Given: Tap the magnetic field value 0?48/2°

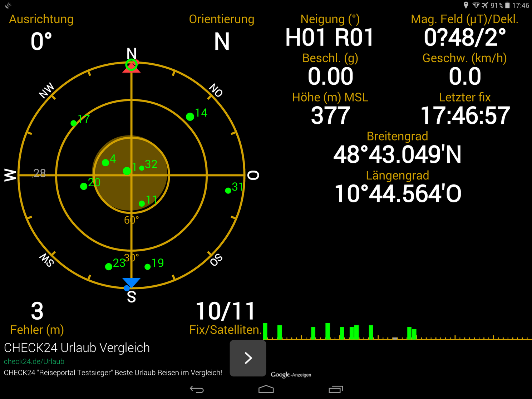Looking at the screenshot, I should 465,38.
